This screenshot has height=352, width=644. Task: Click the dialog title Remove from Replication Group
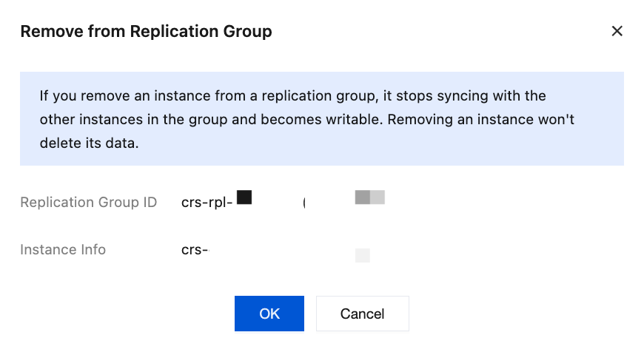[146, 31]
